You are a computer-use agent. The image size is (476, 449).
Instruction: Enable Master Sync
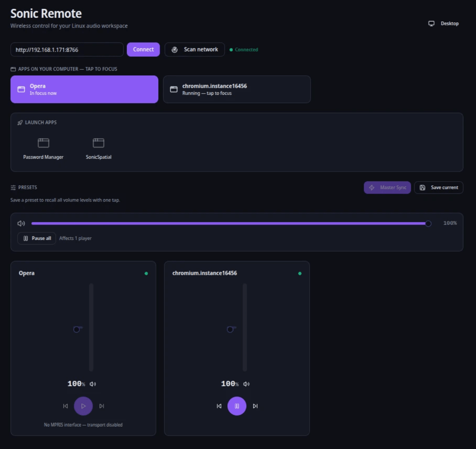point(388,188)
